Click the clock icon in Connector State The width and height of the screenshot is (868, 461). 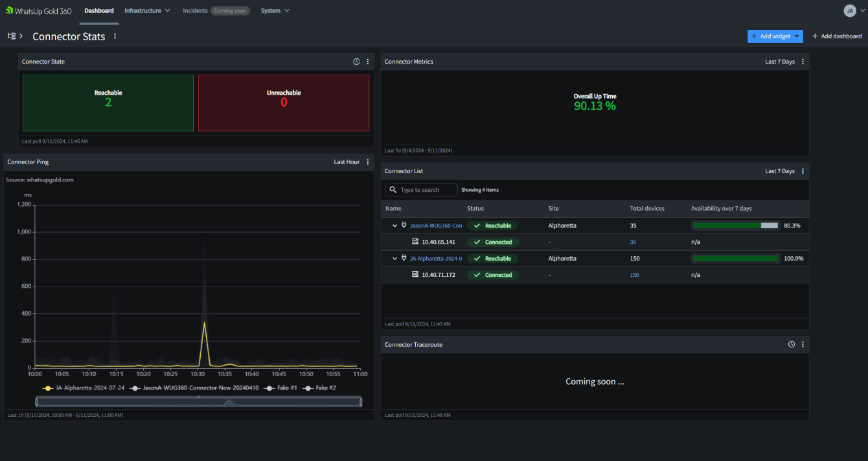pos(356,62)
